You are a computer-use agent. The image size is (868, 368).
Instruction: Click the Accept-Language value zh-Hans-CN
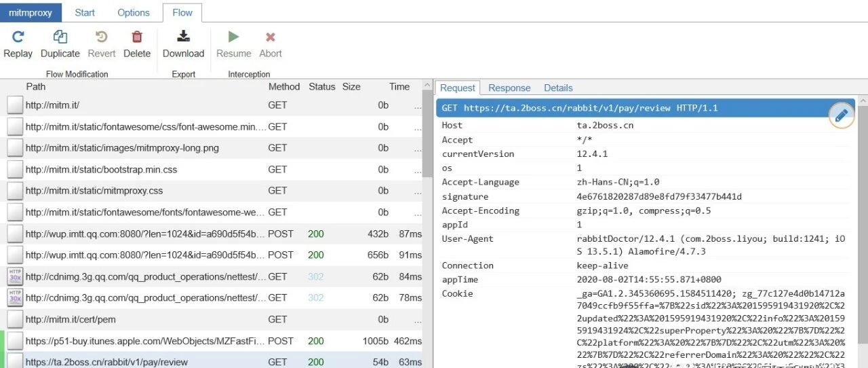[x=618, y=183]
